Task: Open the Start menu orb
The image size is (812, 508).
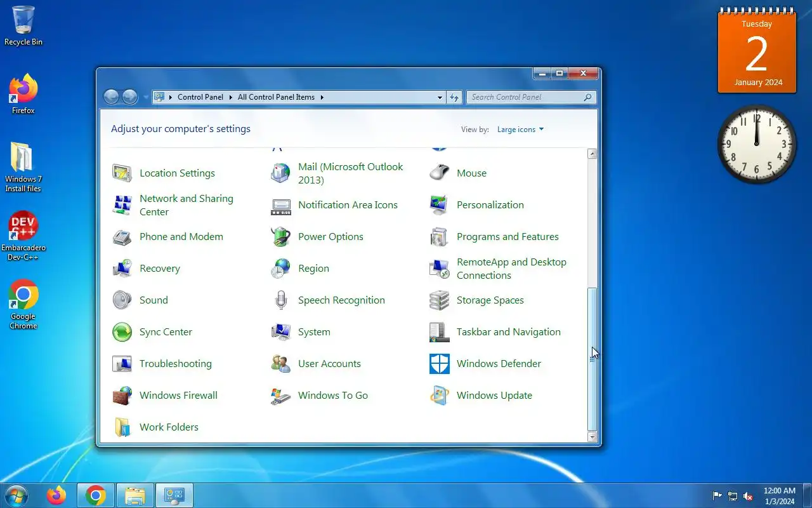Action: (16, 495)
